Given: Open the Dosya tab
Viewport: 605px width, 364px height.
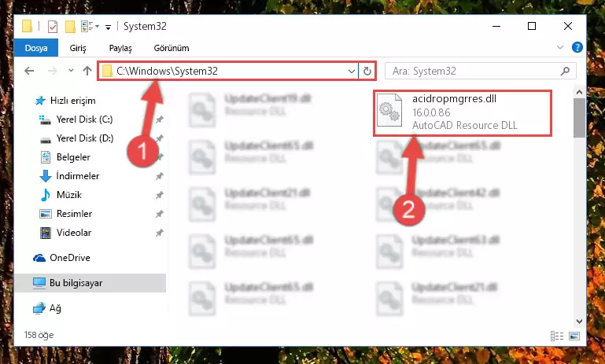Looking at the screenshot, I should tap(36, 48).
